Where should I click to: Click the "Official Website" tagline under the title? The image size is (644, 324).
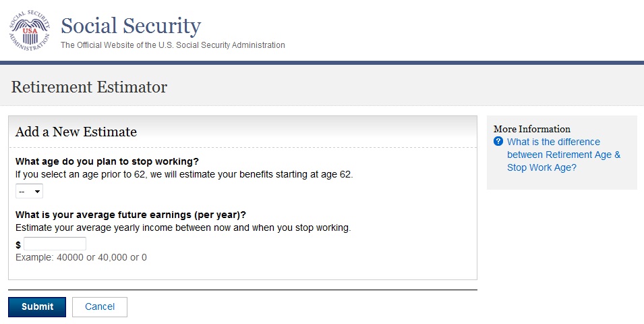[173, 45]
